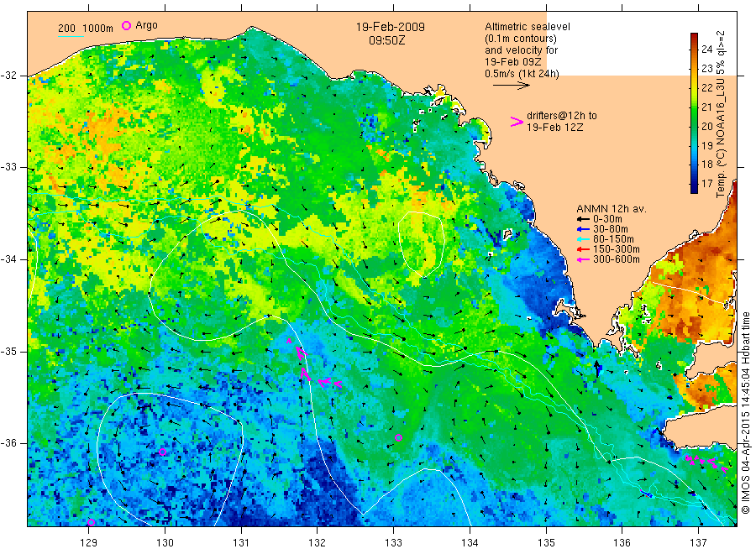Click the 'Altimetric sealevel' caption
756x554 pixels.
click(527, 27)
